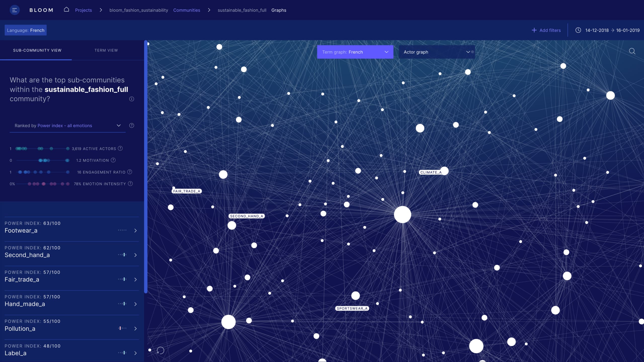The width and height of the screenshot is (644, 362).
Task: Click Add filters
Action: coord(546,30)
